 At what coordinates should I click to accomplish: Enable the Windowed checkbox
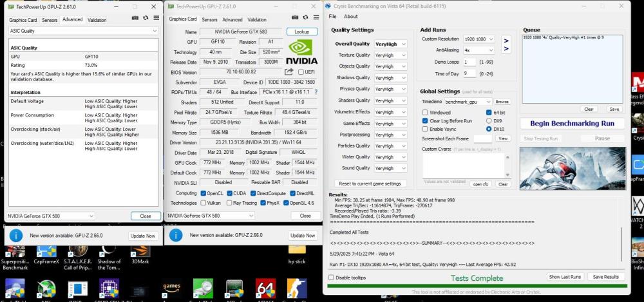(425, 112)
